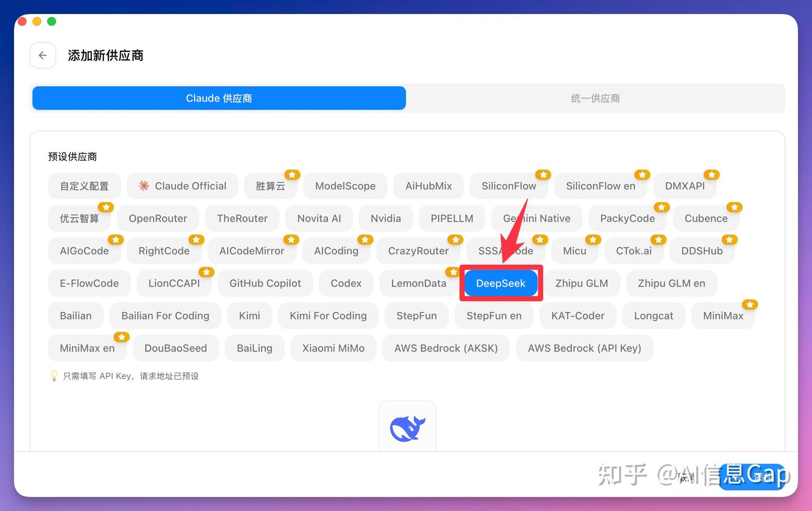Select the PIPELLM preset
Screen dimensions: 812x511
click(452, 218)
